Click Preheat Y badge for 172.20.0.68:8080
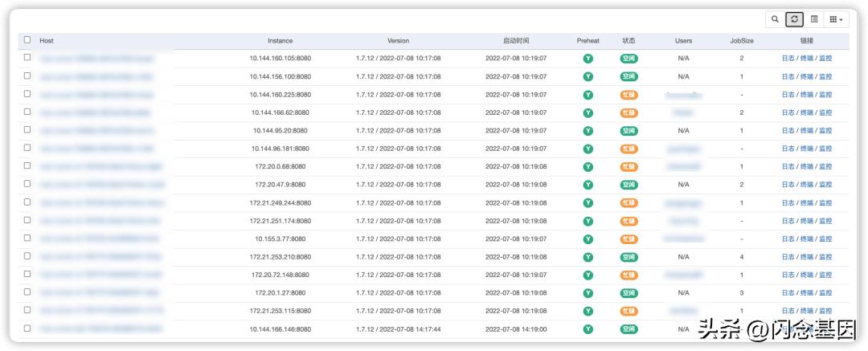 click(x=588, y=167)
